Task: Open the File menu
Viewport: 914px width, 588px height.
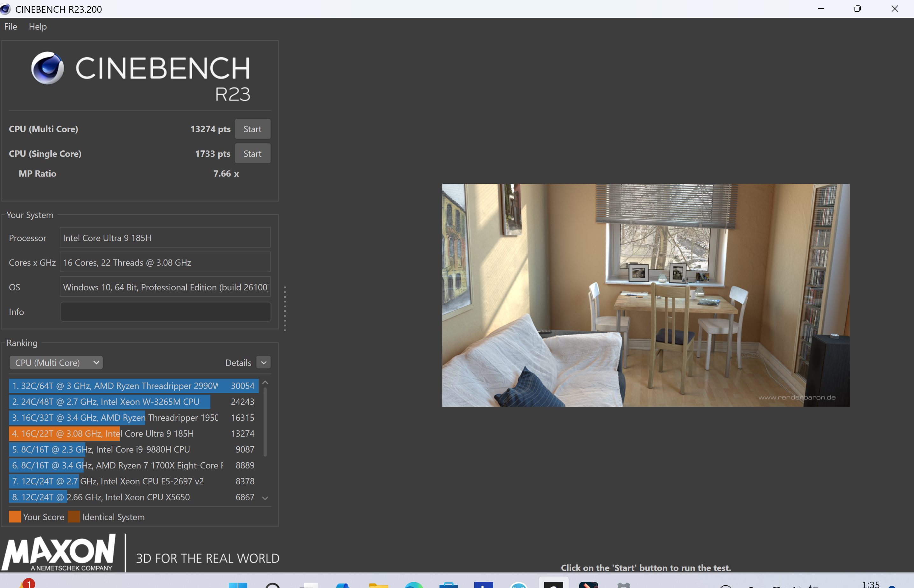Action: pyautogui.click(x=11, y=26)
